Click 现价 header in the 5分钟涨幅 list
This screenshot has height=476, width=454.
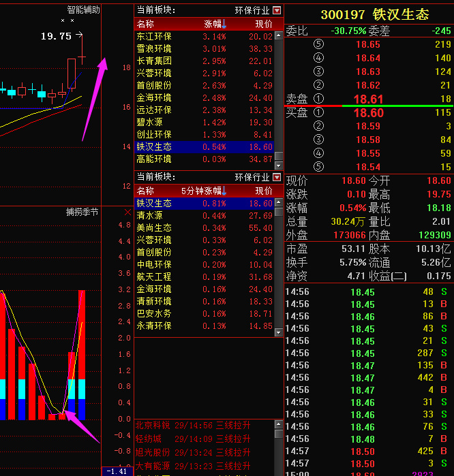[263, 191]
